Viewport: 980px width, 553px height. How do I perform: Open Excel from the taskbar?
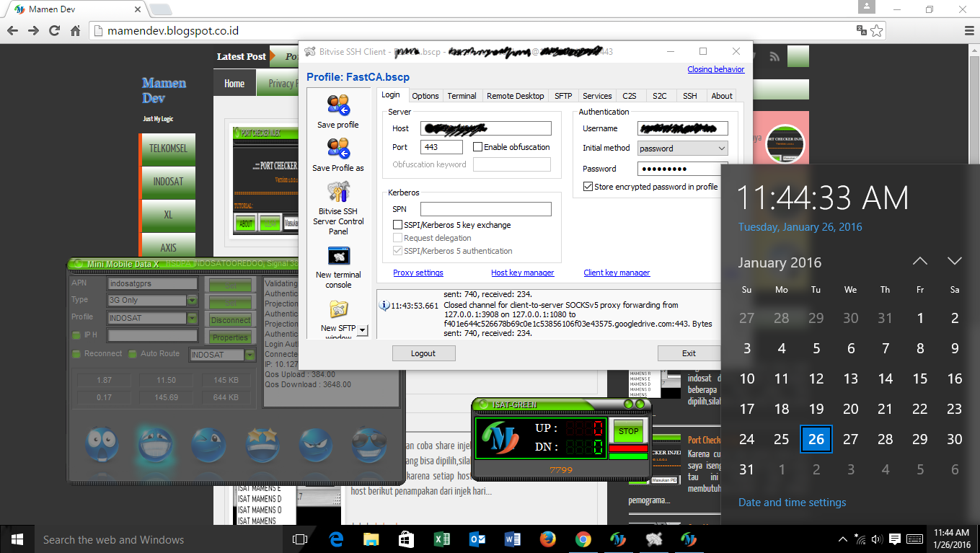point(441,539)
